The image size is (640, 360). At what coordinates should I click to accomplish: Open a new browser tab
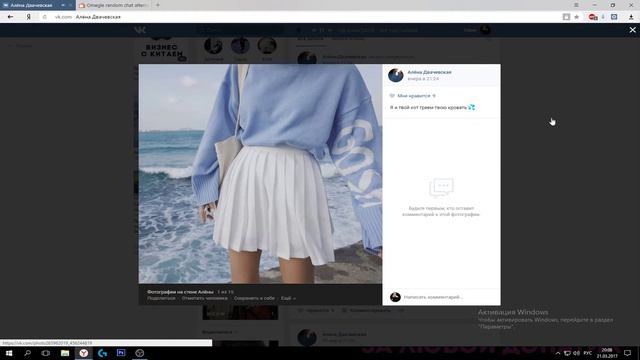tap(158, 5)
